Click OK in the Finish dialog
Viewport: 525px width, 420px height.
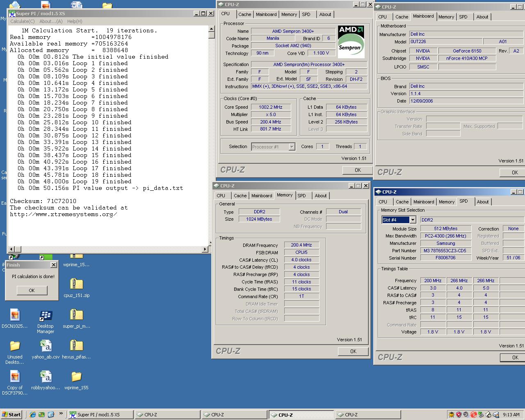pyautogui.click(x=32, y=290)
